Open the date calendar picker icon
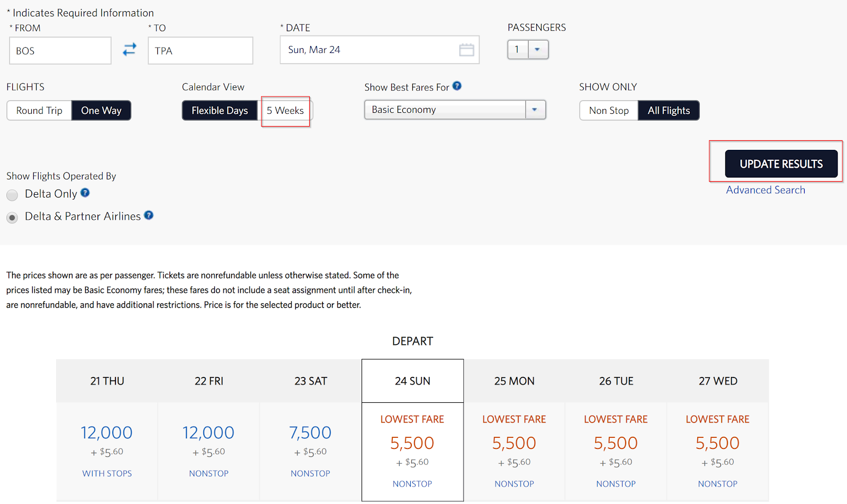This screenshot has width=847, height=504. [466, 50]
